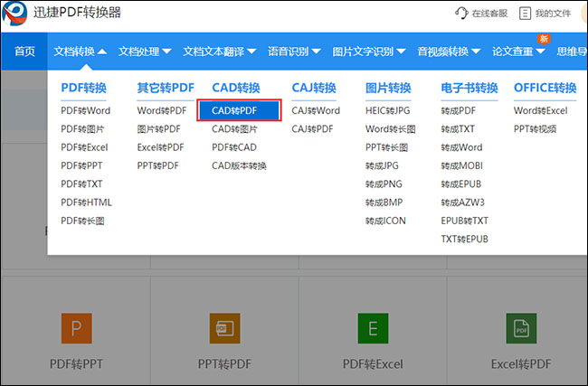Expand the 论文查重 dropdown
This screenshot has width=588, height=386.
(518, 51)
